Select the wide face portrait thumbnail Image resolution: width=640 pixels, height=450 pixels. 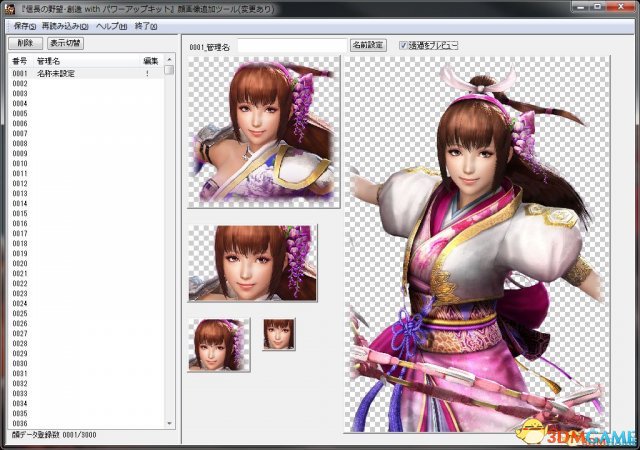click(252, 263)
